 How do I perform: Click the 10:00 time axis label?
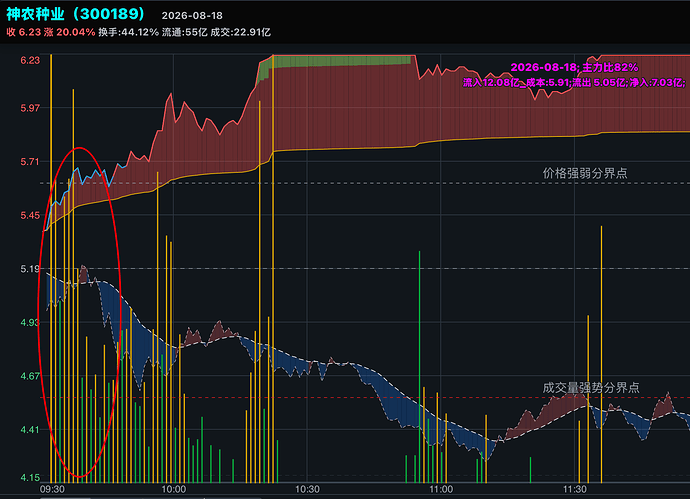click(x=174, y=489)
